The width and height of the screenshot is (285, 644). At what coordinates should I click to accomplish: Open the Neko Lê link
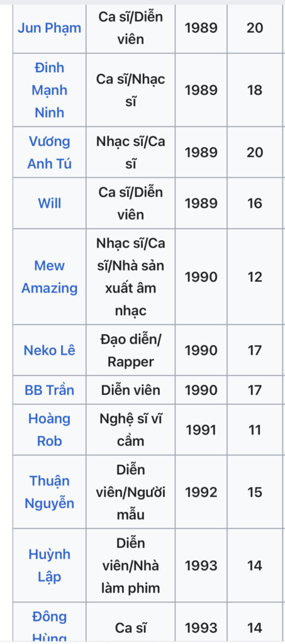[49, 350]
